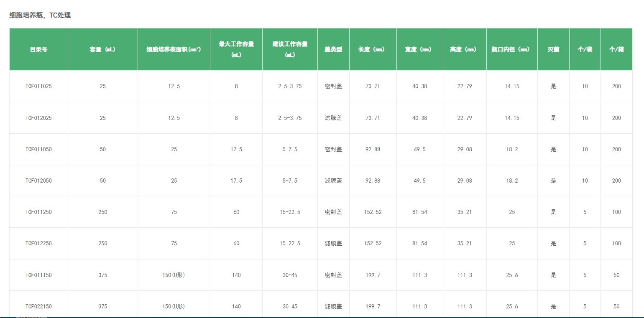This screenshot has width=644, height=318.
Task: Click catalog number TCF011050
Action: (38, 150)
